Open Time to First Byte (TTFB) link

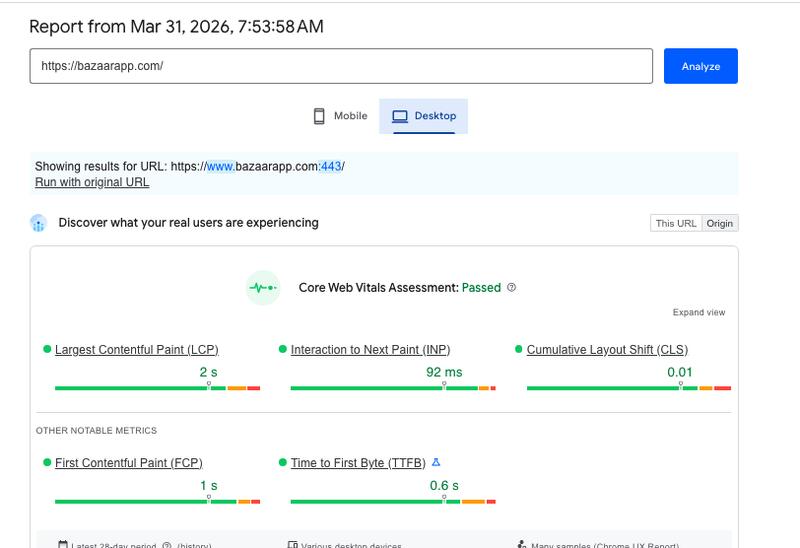[x=358, y=463]
